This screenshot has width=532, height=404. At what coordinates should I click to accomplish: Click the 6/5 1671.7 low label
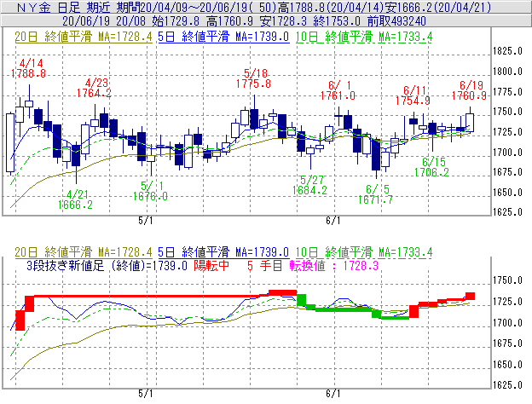[x=376, y=194]
